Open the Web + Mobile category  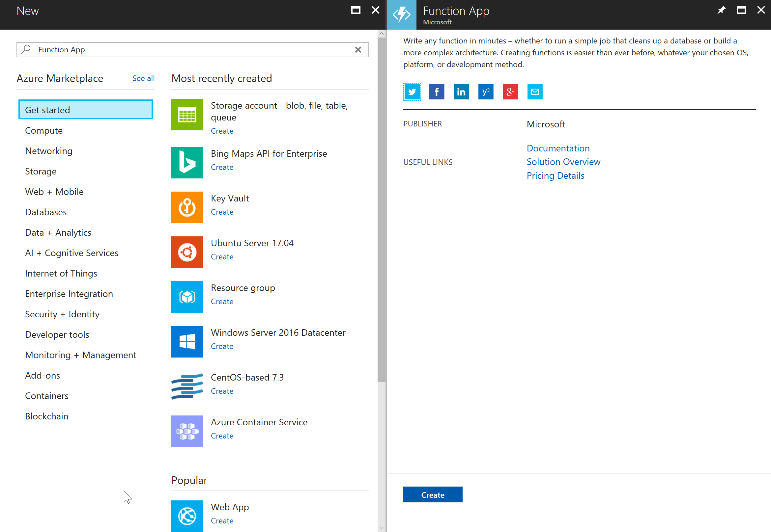[x=54, y=192]
